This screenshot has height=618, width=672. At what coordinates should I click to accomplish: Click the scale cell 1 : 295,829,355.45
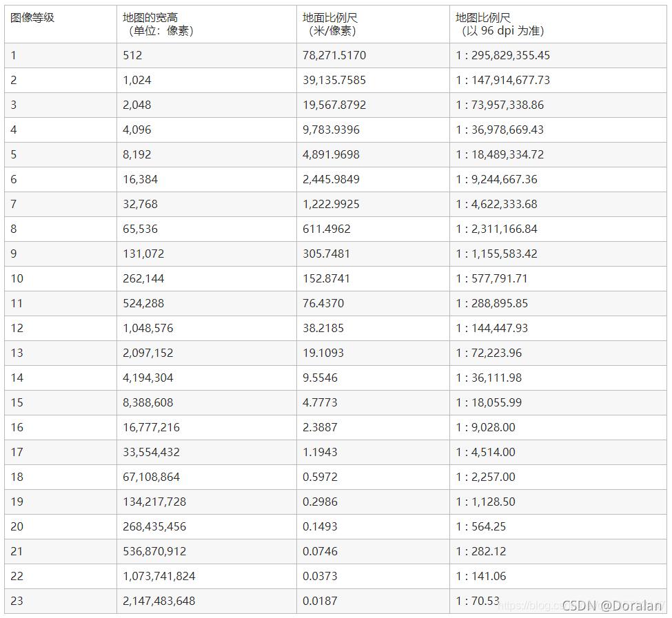coord(502,55)
